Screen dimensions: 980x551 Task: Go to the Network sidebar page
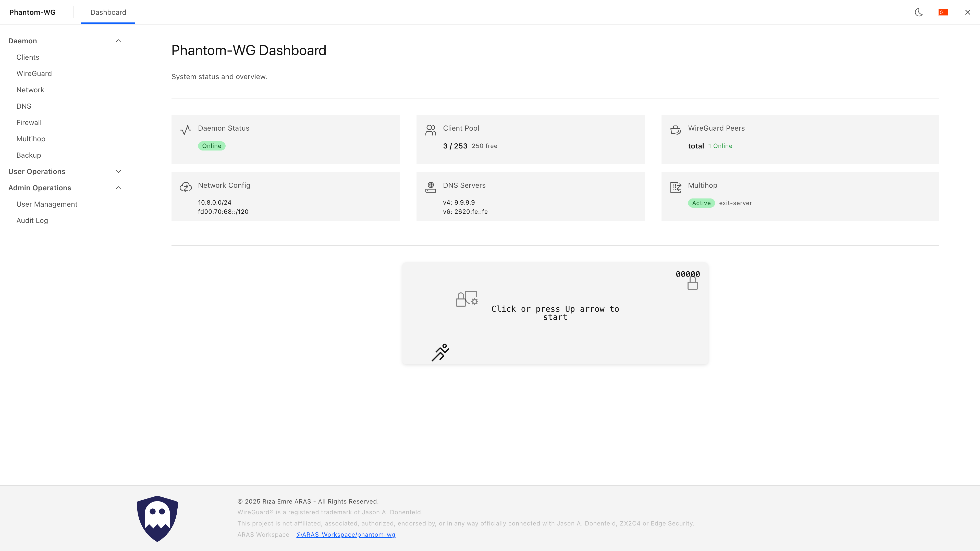point(30,90)
